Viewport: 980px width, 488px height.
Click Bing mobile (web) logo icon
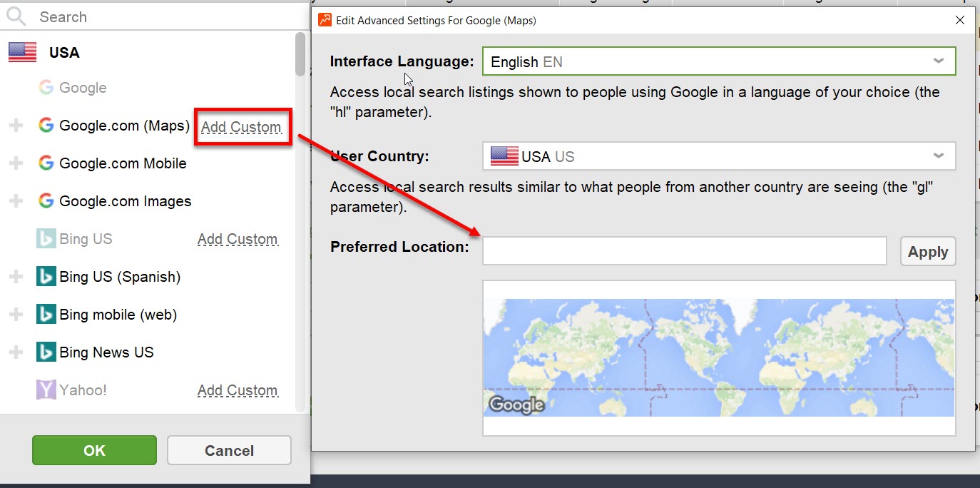coord(46,315)
